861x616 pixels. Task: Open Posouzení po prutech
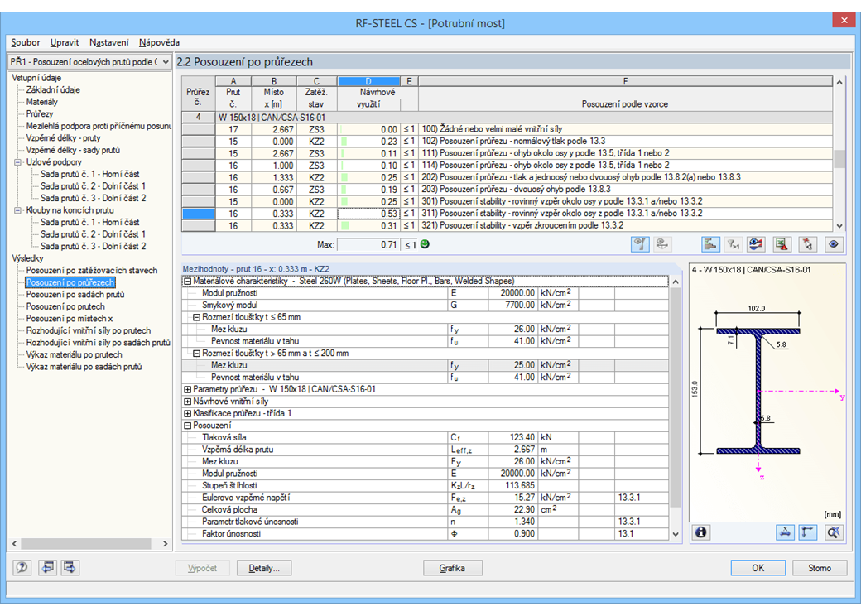tap(65, 307)
